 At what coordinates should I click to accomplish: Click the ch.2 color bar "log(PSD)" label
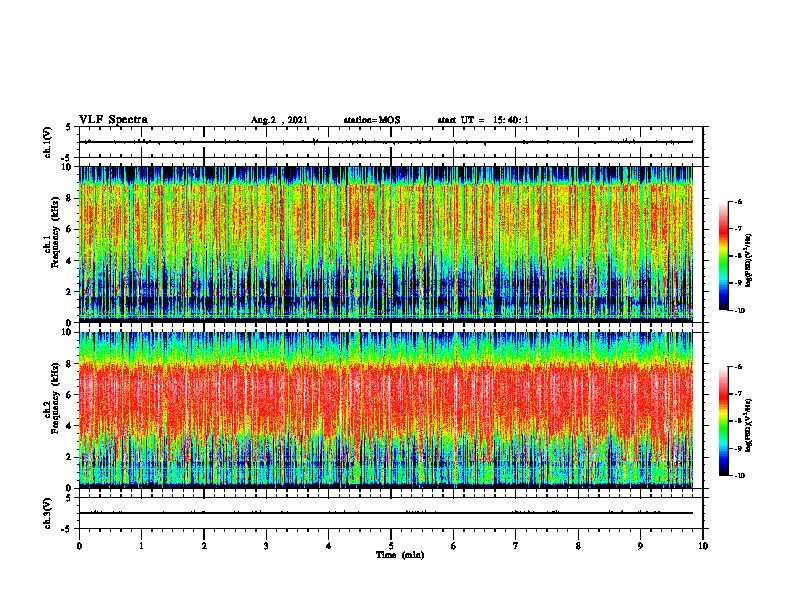pos(748,426)
